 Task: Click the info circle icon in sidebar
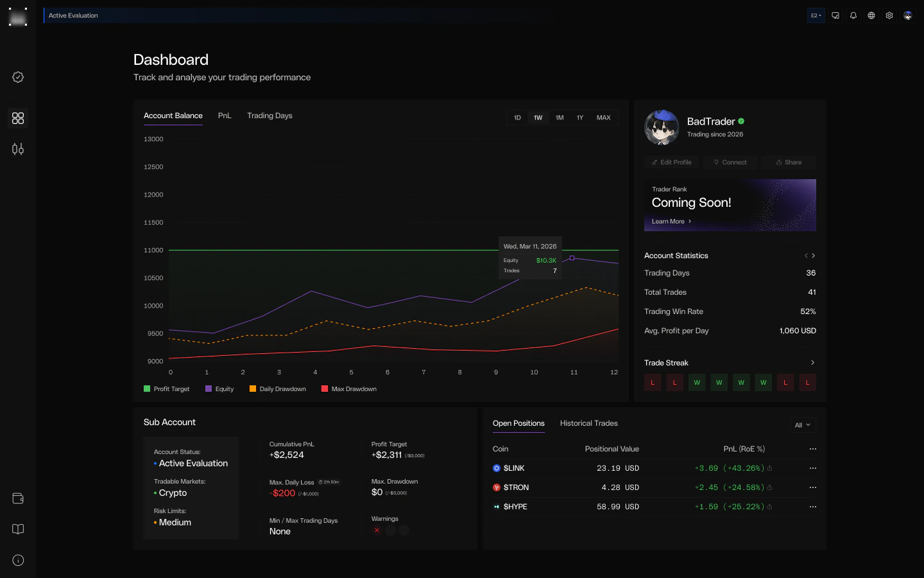18,560
